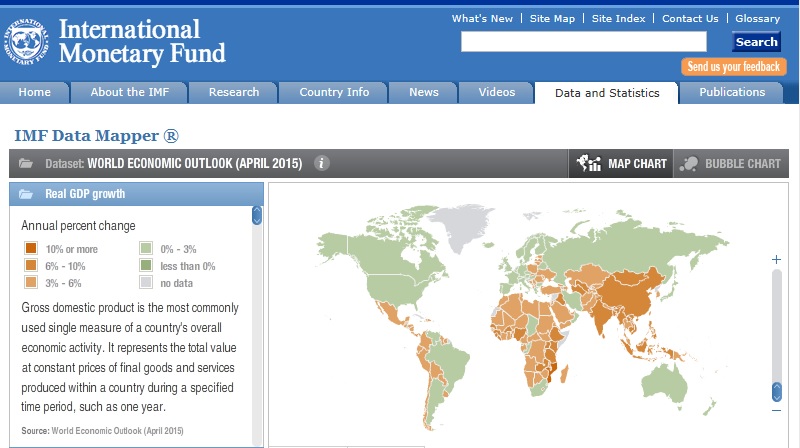This screenshot has width=800, height=448.
Task: Click the International Monetary Fund title
Action: click(142, 41)
